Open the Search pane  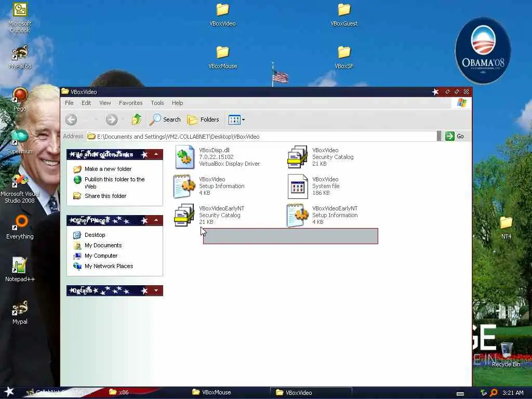(x=165, y=119)
